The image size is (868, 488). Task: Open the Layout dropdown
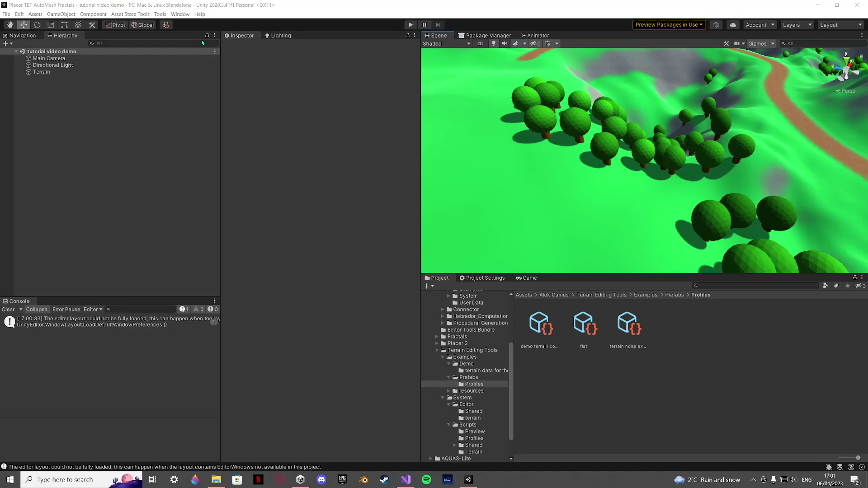point(841,25)
